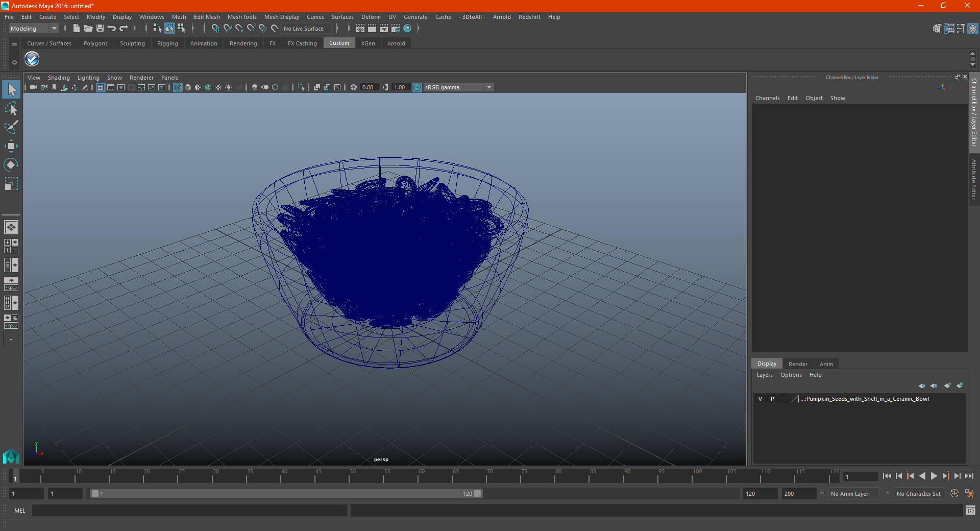Open the Render View window icon

tap(360, 29)
